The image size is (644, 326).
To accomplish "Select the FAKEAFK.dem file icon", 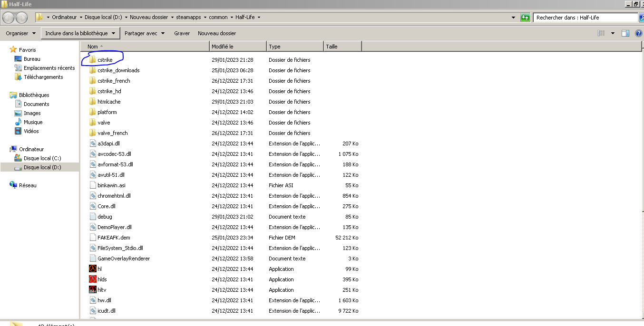I will coord(93,238).
